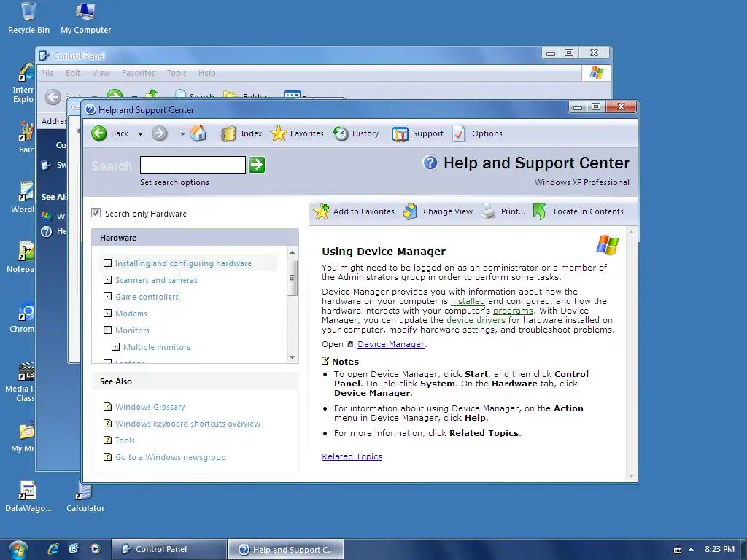Open My Computer desktop icon
Image resolution: width=747 pixels, height=560 pixels.
pos(86,18)
